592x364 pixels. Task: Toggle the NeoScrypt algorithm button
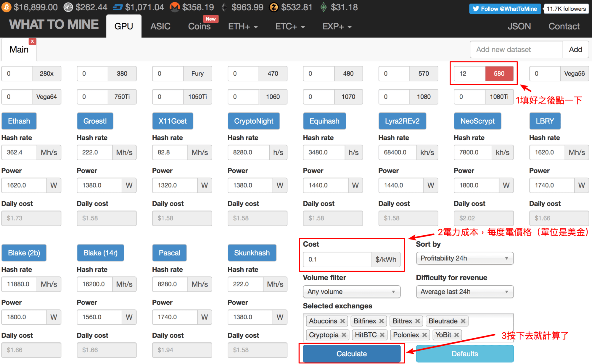tap(477, 121)
